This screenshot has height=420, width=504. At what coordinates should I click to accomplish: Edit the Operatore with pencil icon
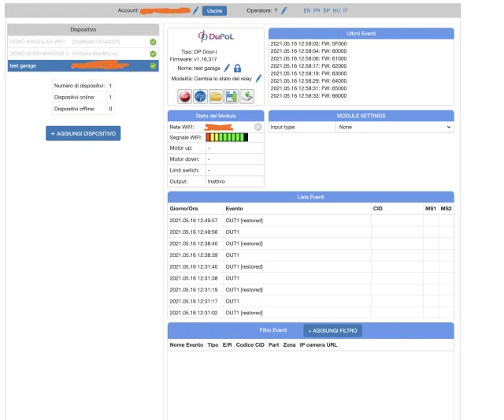(283, 10)
